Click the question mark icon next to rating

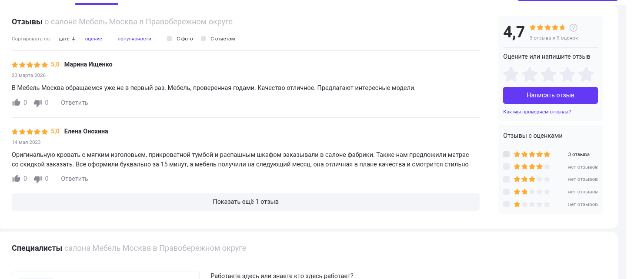(574, 28)
